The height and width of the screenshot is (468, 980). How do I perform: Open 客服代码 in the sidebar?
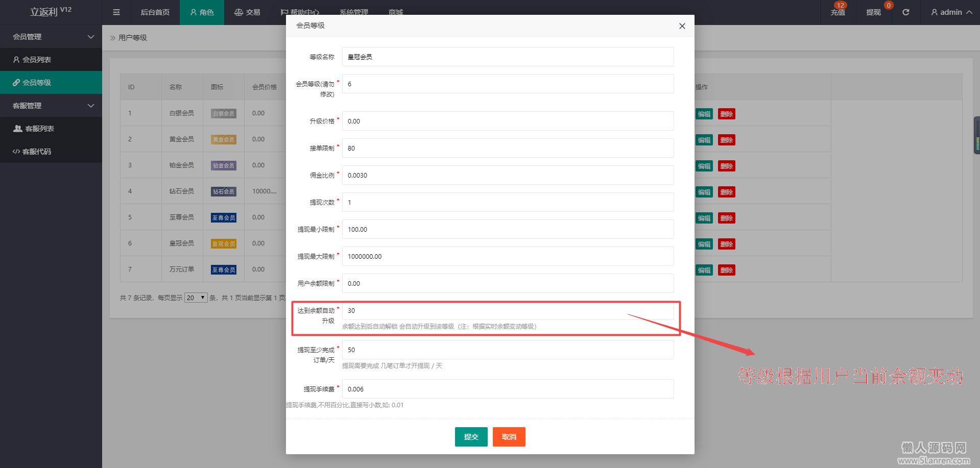pos(51,152)
